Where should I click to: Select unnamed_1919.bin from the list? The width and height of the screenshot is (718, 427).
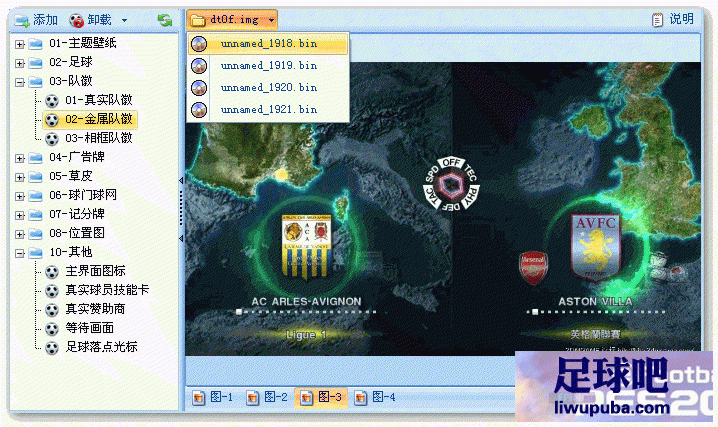pyautogui.click(x=268, y=66)
